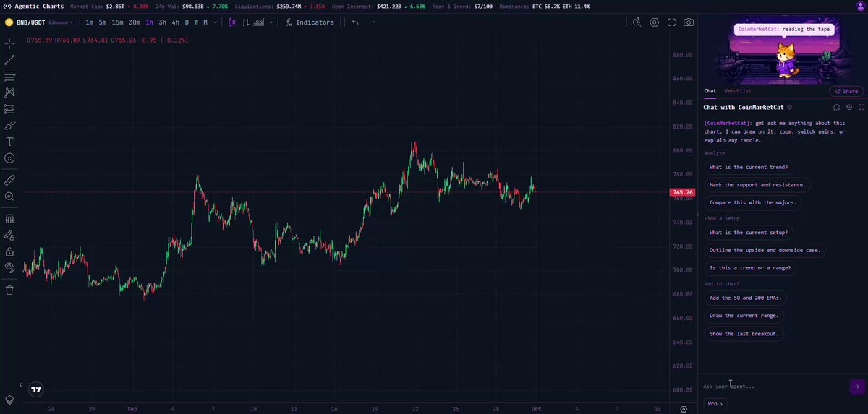The height and width of the screenshot is (414, 868).
Task: Open the emoji sticker tool
Action: [9, 158]
